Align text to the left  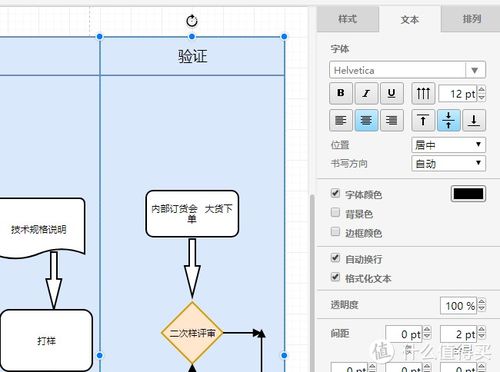point(341,120)
